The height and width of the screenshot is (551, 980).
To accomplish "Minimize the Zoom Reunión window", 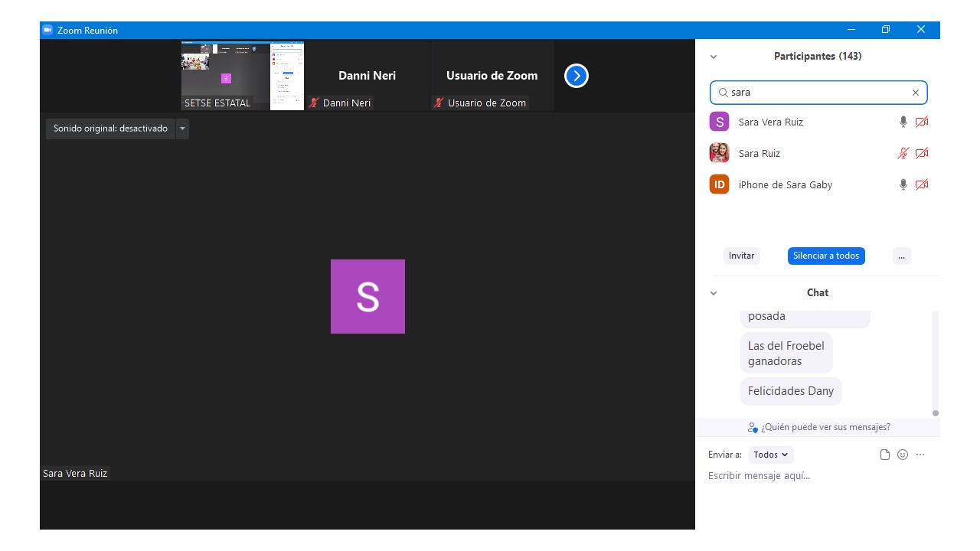I will click(x=851, y=30).
